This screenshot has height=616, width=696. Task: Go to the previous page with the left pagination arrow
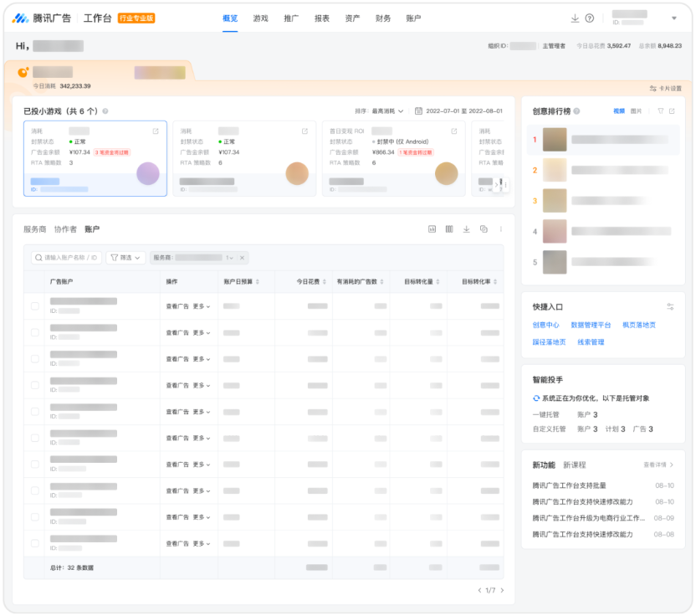coord(479,590)
